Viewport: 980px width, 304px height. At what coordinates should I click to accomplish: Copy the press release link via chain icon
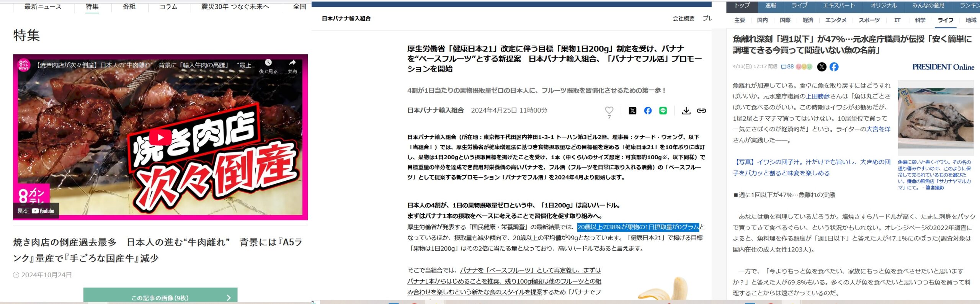tap(701, 111)
